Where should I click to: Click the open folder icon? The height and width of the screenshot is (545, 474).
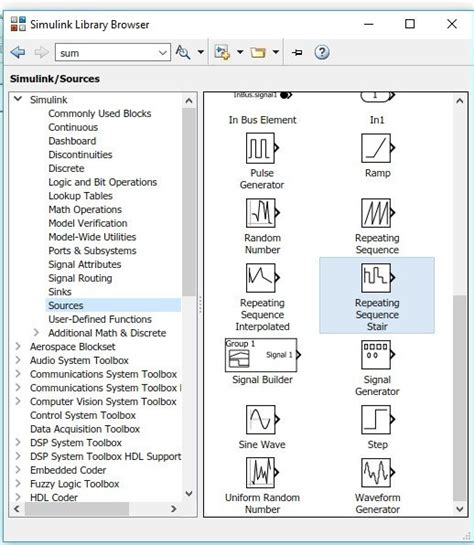pyautogui.click(x=258, y=52)
